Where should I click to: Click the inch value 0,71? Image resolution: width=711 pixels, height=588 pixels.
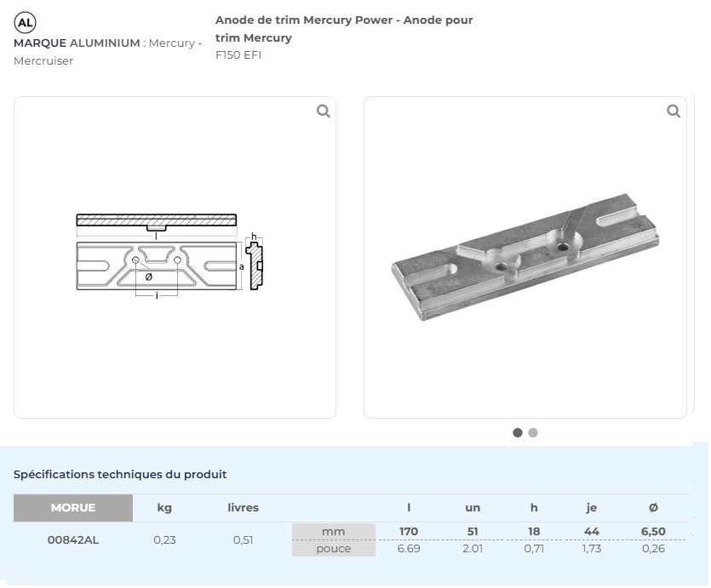point(534,549)
